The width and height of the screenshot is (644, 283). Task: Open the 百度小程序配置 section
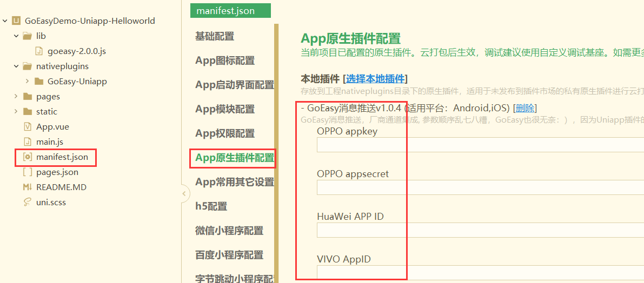229,254
